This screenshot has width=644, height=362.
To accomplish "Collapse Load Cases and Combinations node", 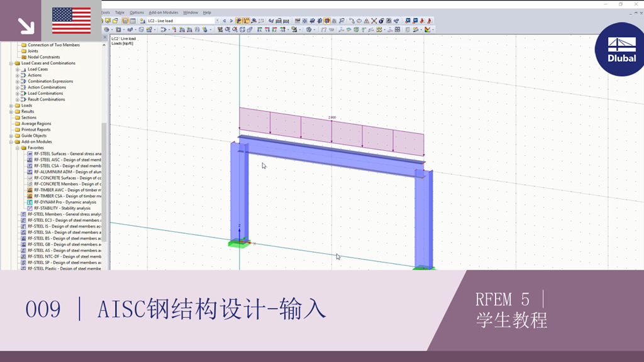I will (11, 63).
